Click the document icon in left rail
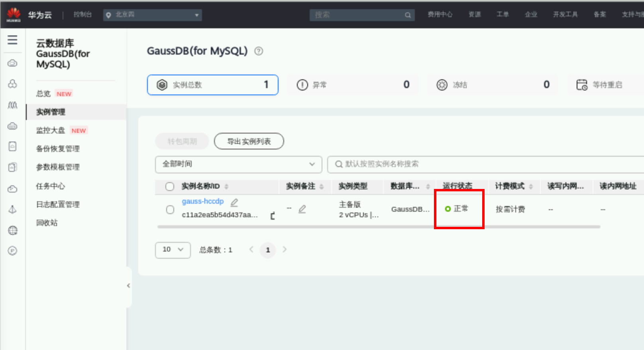Viewport: 644px width, 350px height. click(12, 146)
